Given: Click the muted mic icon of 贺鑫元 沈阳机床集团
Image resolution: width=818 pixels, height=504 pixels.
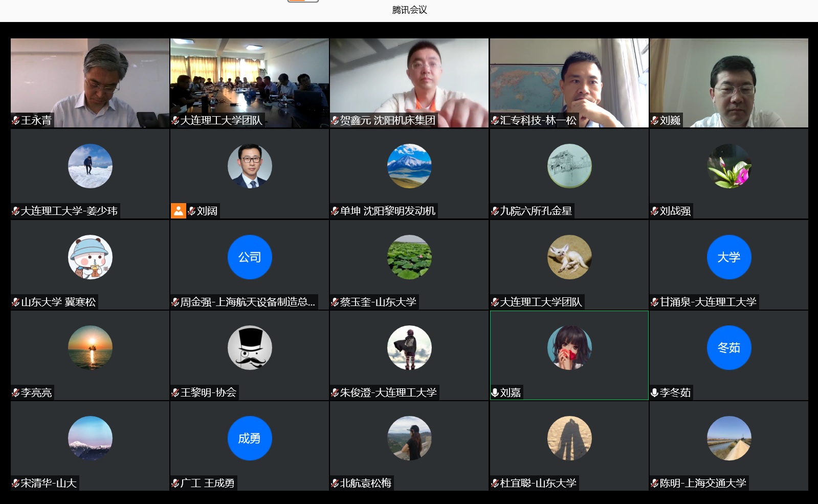Looking at the screenshot, I should [335, 121].
